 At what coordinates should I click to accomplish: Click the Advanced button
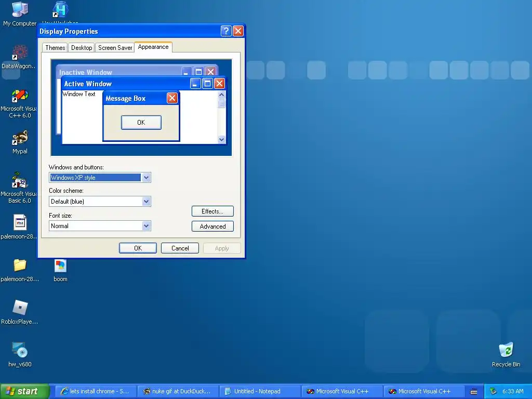coord(212,227)
